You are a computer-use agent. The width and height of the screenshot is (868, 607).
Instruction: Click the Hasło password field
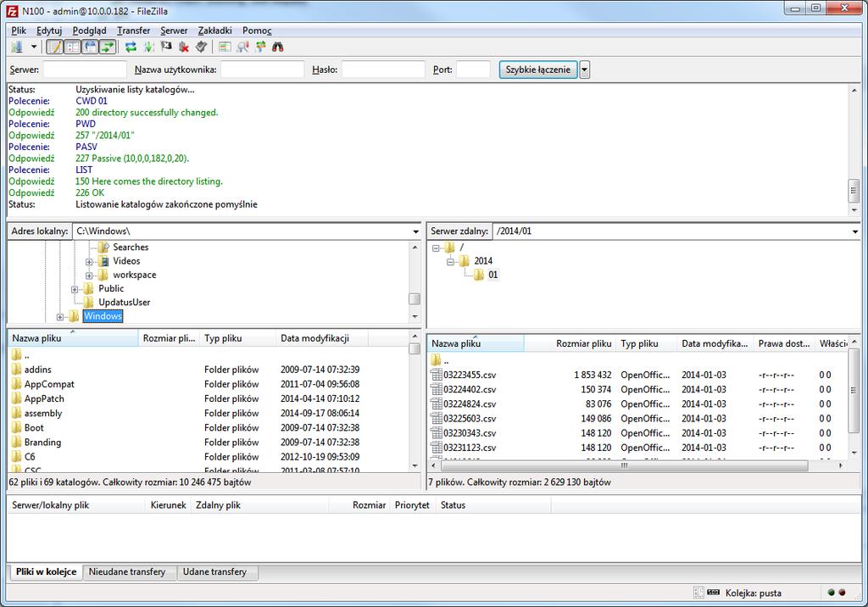click(x=383, y=70)
